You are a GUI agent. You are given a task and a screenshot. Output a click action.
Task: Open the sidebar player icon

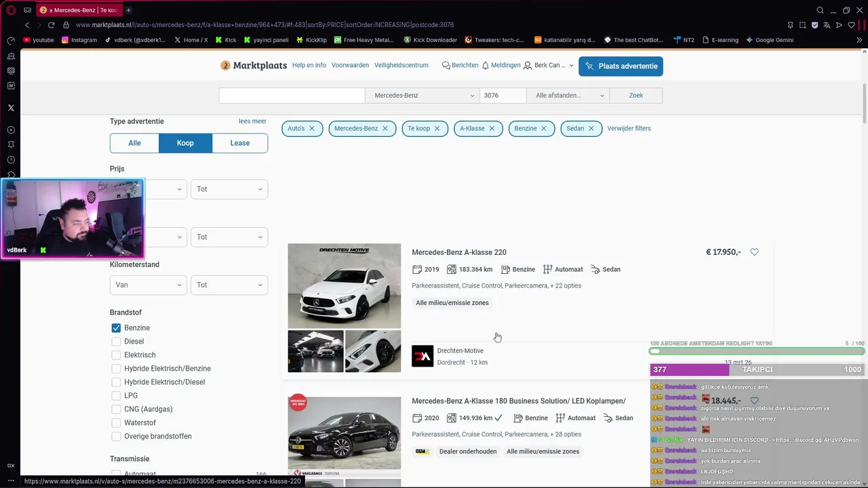point(11,130)
